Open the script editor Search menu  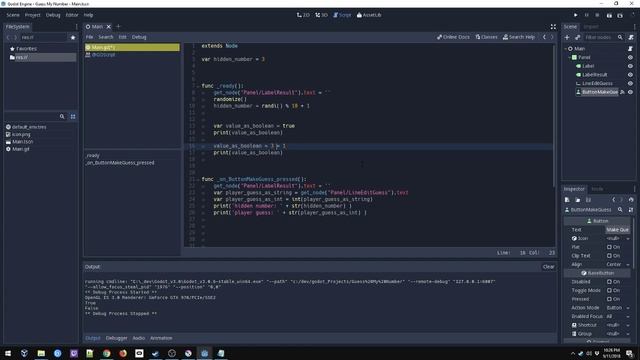coord(106,37)
